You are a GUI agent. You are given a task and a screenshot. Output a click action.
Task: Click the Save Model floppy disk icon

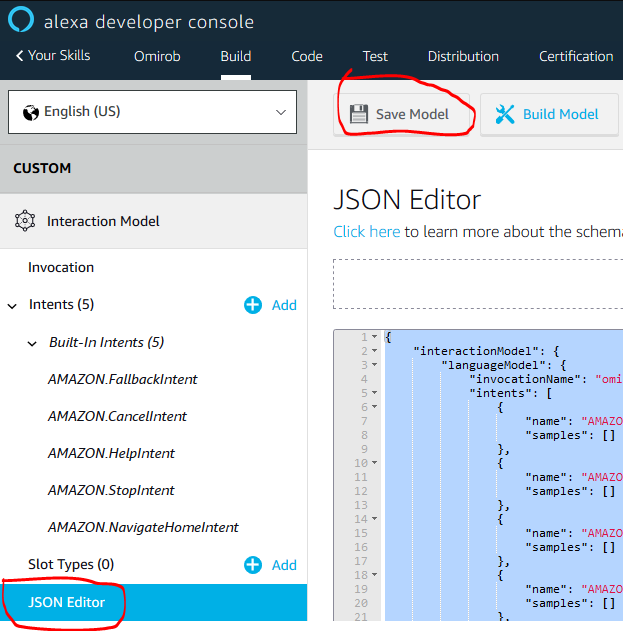coord(359,114)
